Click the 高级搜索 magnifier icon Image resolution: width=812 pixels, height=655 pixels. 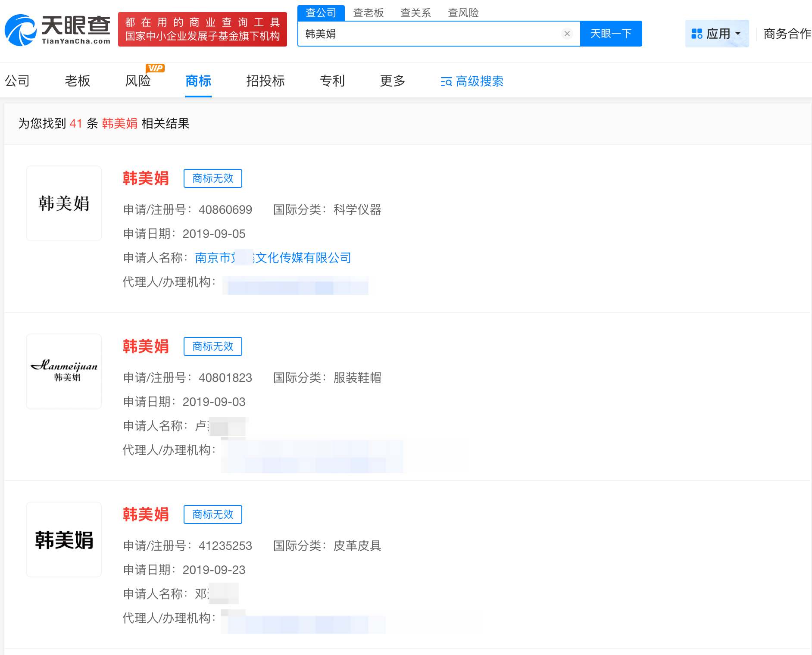[x=445, y=81]
